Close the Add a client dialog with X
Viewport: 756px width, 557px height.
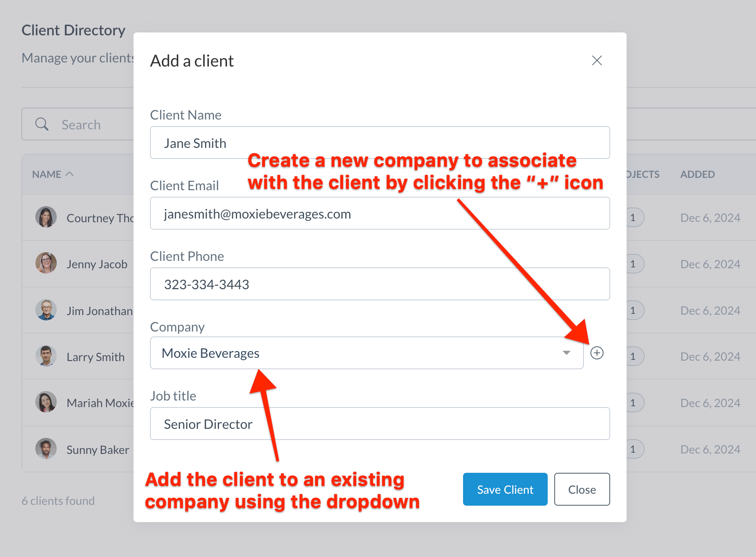tap(597, 60)
